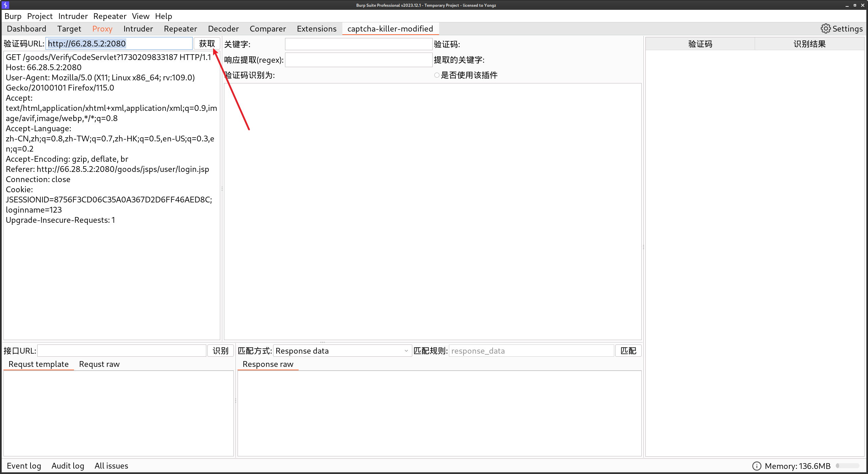This screenshot has width=868, height=474.
Task: Open the Help menu
Action: (164, 16)
